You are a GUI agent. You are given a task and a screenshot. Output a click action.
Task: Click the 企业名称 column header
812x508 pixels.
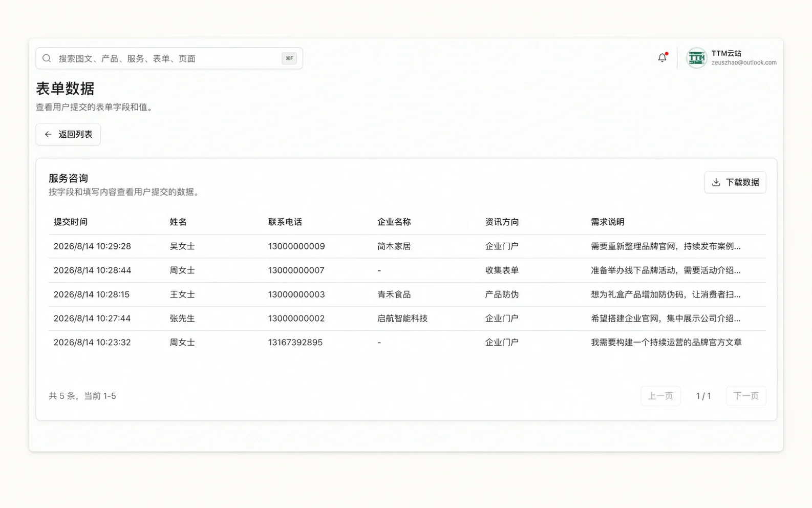(394, 222)
